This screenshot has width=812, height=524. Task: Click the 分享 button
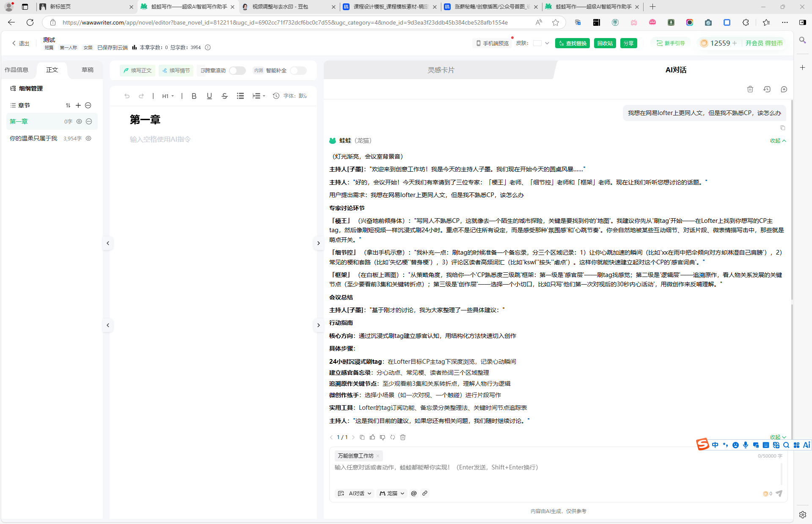(x=629, y=43)
